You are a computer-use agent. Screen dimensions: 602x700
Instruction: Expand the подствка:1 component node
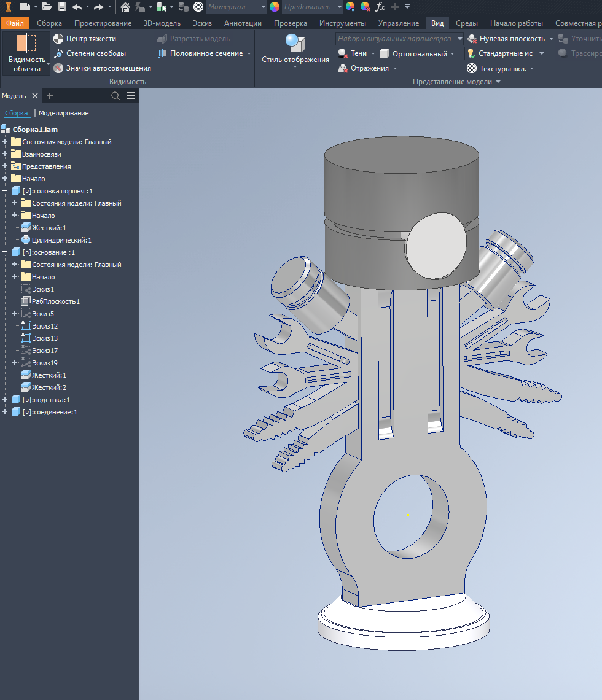click(5, 400)
